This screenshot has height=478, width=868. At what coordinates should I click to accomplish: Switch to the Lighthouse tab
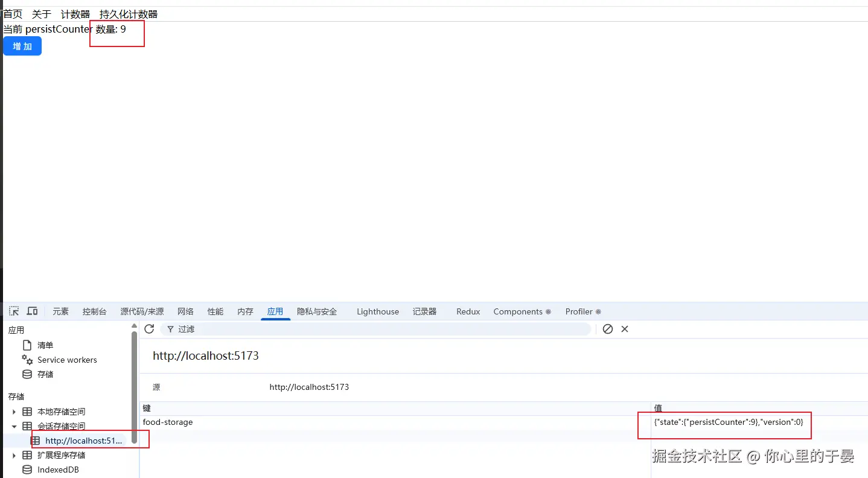coord(378,311)
